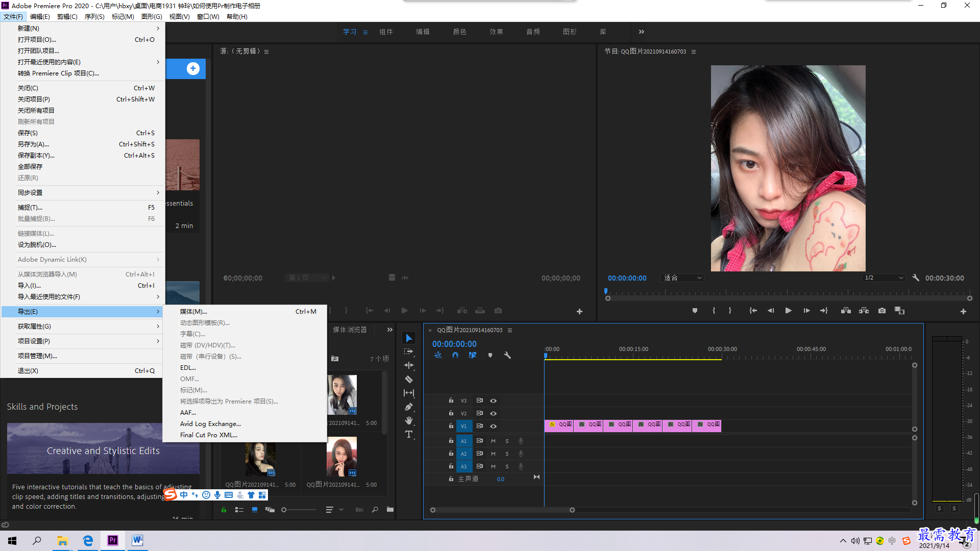980x551 pixels.
Task: Choose 媒体(M)... from export submenu
Action: pyautogui.click(x=245, y=311)
